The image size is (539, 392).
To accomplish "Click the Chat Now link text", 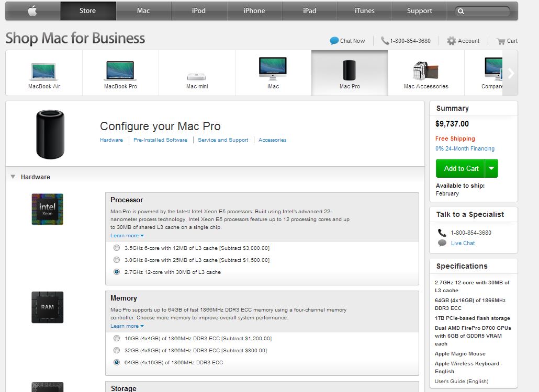I will pyautogui.click(x=352, y=41).
